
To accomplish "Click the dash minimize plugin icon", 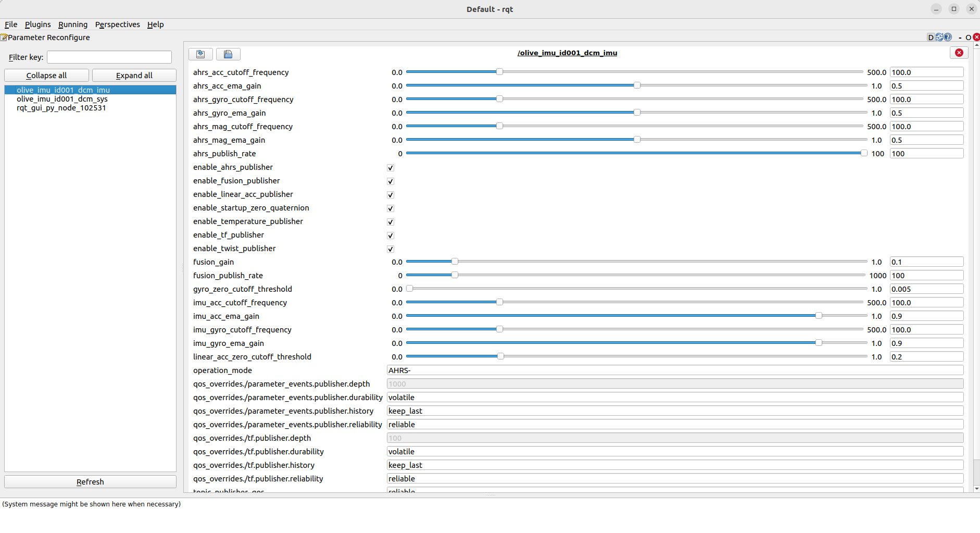I will click(x=960, y=38).
